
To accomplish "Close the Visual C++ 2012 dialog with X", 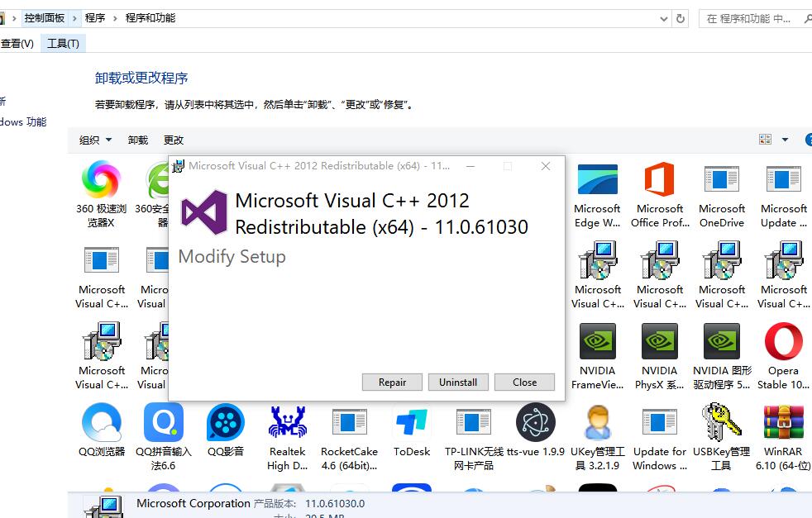I will 545,166.
